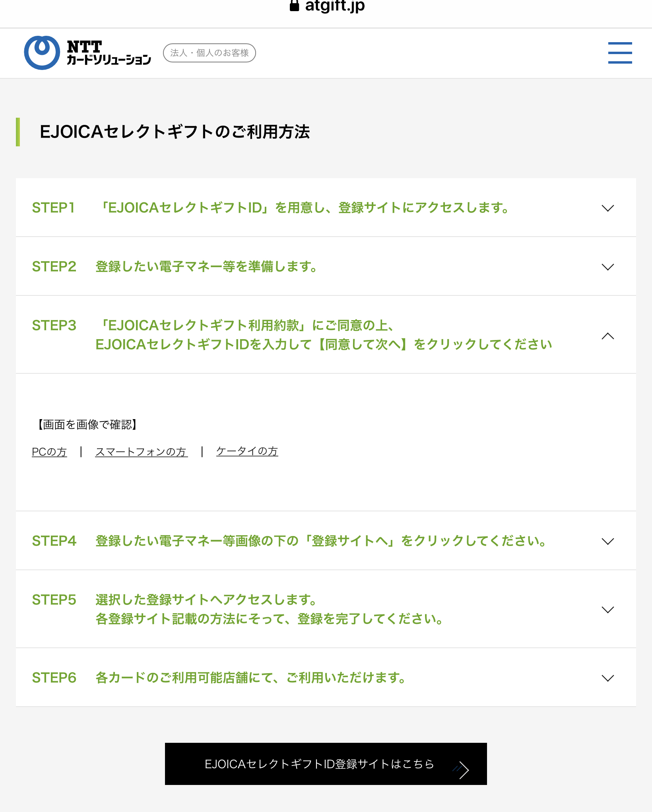Screen dimensions: 652x812
Task: Open the ケータイの方 link
Action: point(247,451)
